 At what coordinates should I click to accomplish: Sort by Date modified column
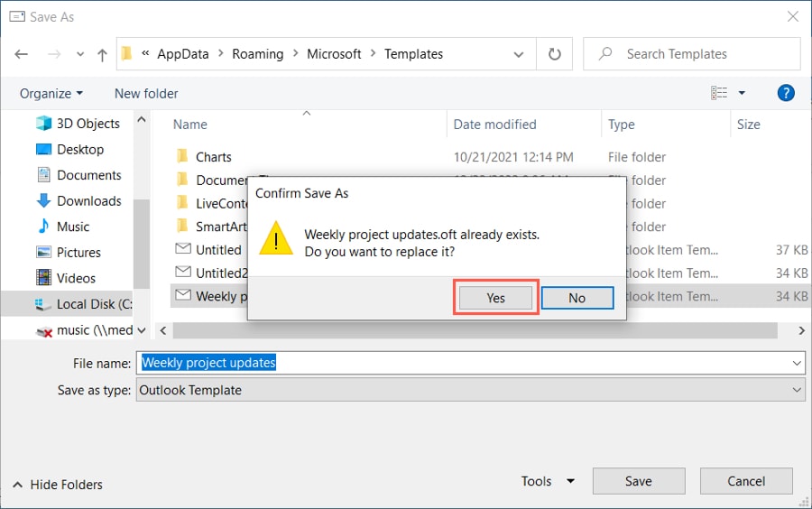(x=494, y=125)
